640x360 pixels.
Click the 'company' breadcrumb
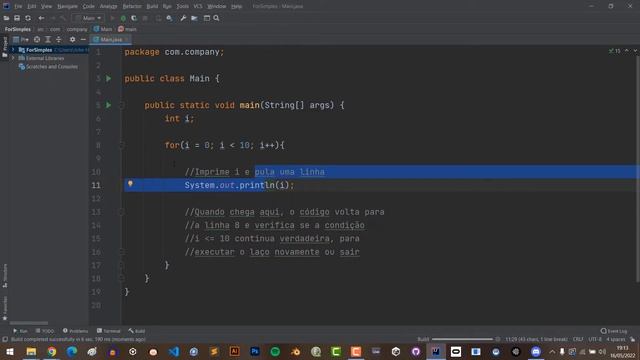pyautogui.click(x=77, y=29)
